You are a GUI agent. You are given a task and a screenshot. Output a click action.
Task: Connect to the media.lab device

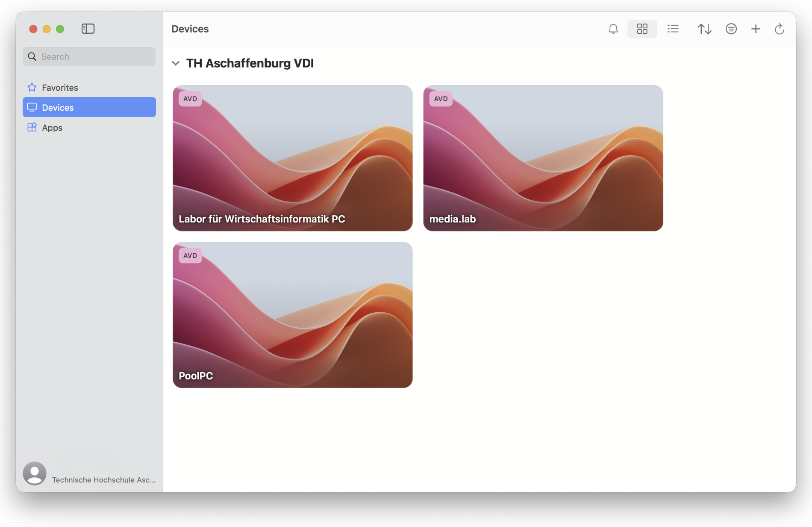click(543, 158)
